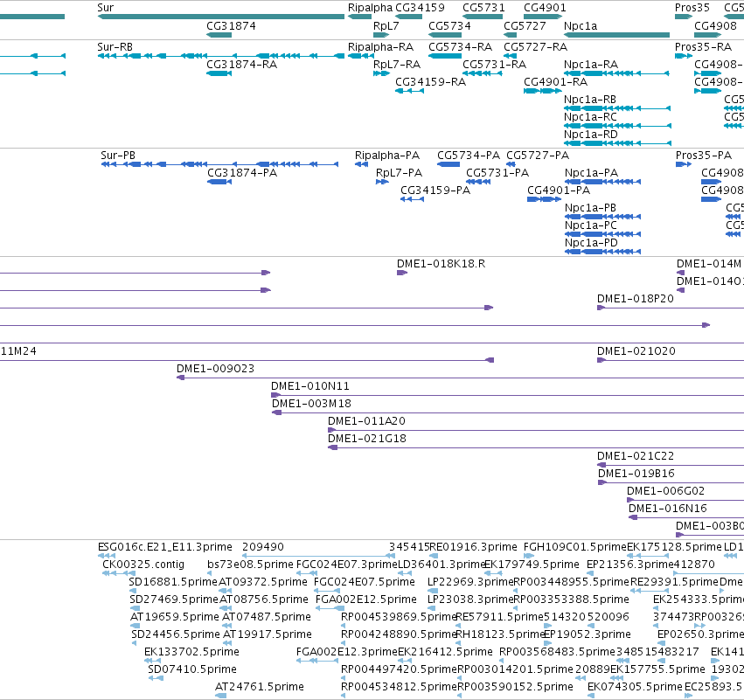744x700 pixels.
Task: Select the RpL7-PA protein feature
Action: pos(382,182)
